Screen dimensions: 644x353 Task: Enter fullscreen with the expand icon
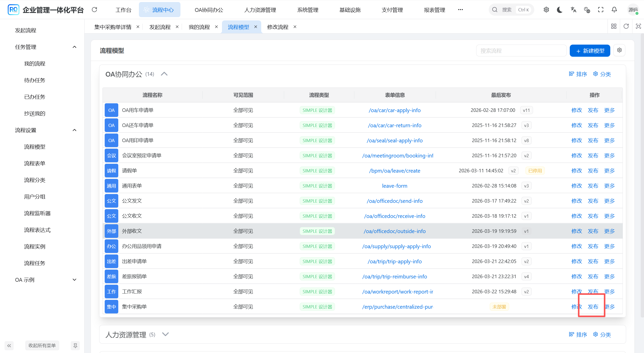pyautogui.click(x=601, y=10)
